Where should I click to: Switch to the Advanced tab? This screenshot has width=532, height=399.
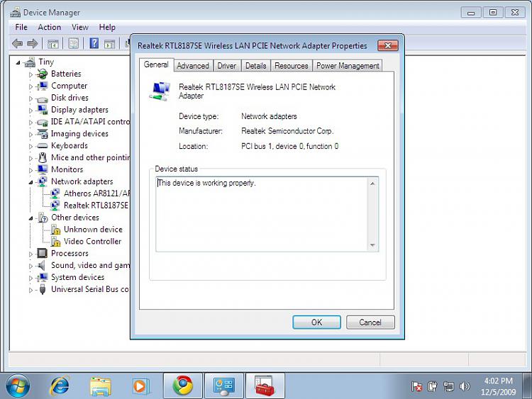tap(193, 66)
